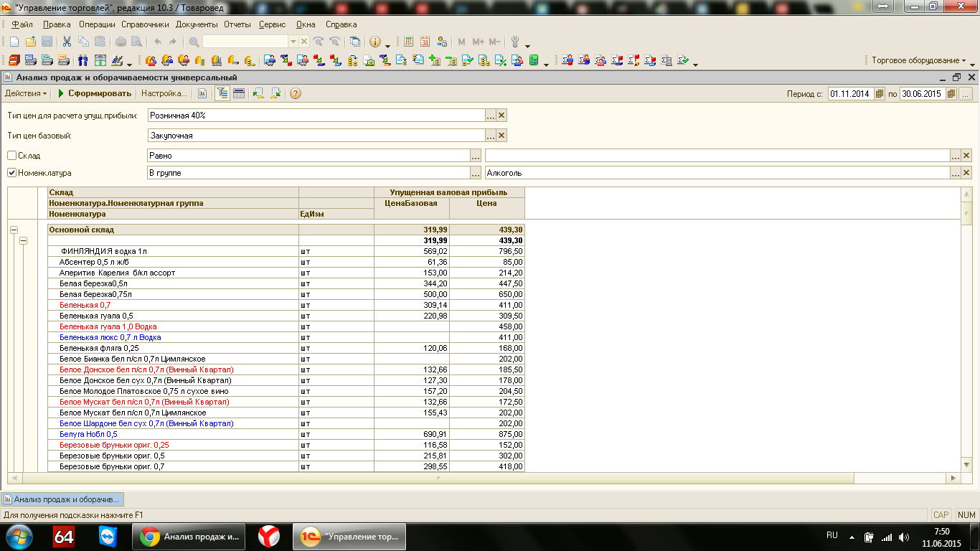
Task: Click the report's vertical scrollbar
Action: (x=968, y=330)
